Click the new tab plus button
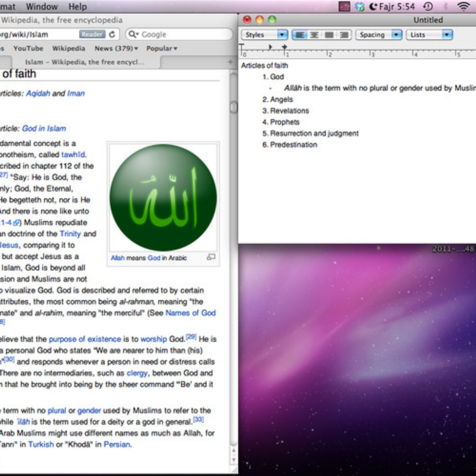The width and height of the screenshot is (476, 476). point(230,62)
